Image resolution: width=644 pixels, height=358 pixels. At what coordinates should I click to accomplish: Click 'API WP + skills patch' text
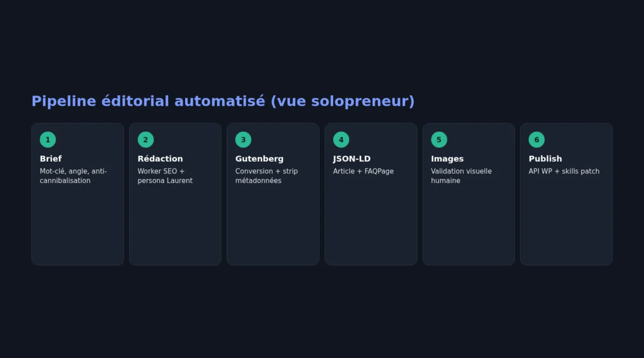(x=564, y=171)
